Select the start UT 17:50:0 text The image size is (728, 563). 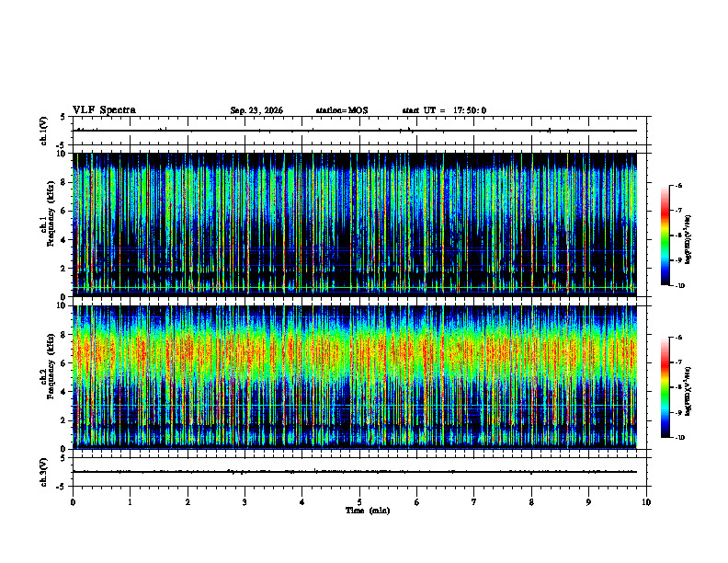coord(444,110)
